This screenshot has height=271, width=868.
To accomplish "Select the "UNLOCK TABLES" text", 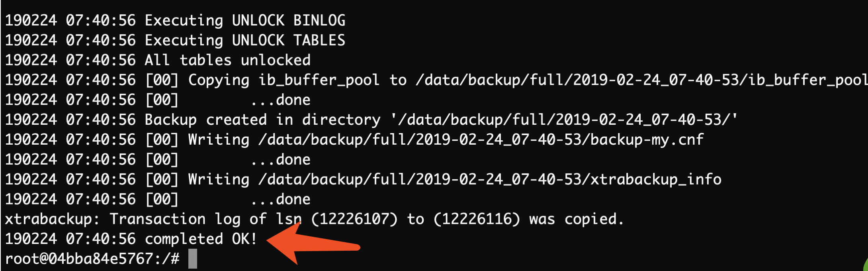I will [289, 40].
